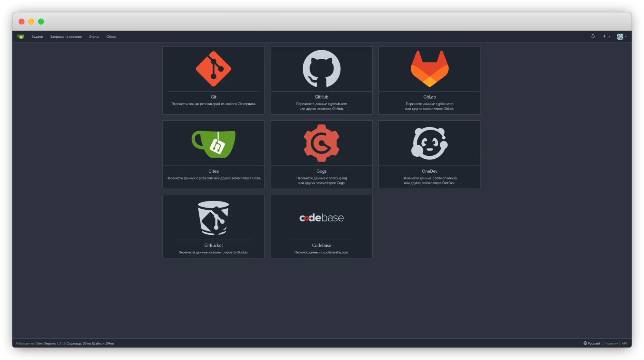This screenshot has width=644, height=360.
Task: Open Задачи in the navbar
Action: point(37,37)
